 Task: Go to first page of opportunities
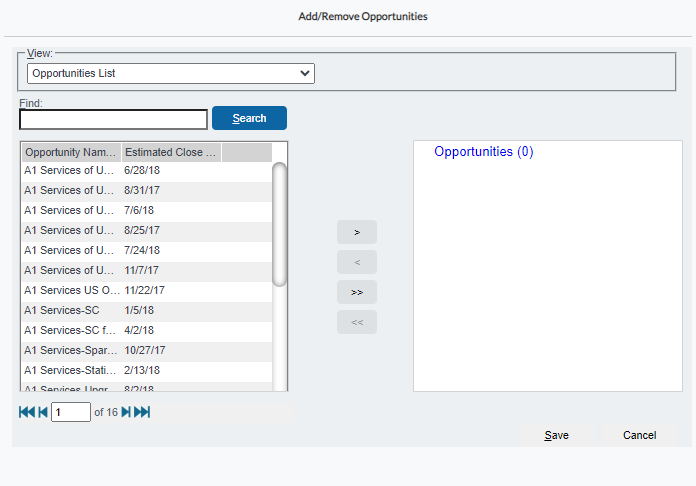click(27, 412)
